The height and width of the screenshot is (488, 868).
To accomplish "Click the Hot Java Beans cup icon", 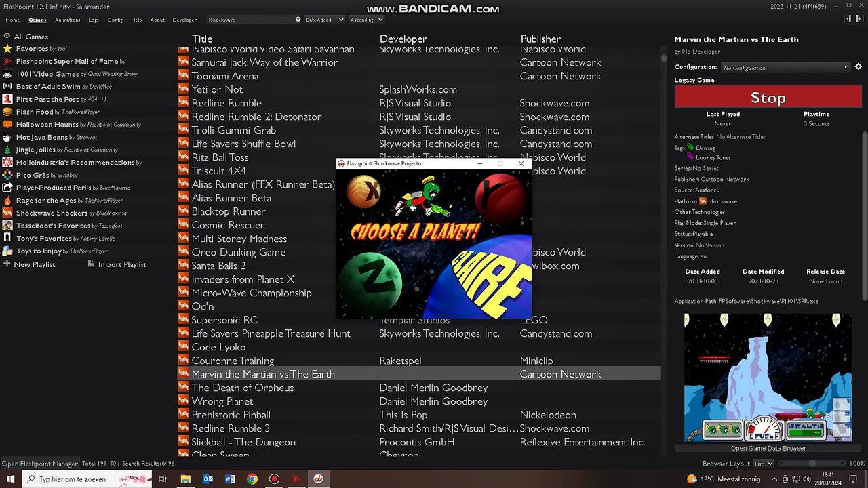I will [7, 137].
